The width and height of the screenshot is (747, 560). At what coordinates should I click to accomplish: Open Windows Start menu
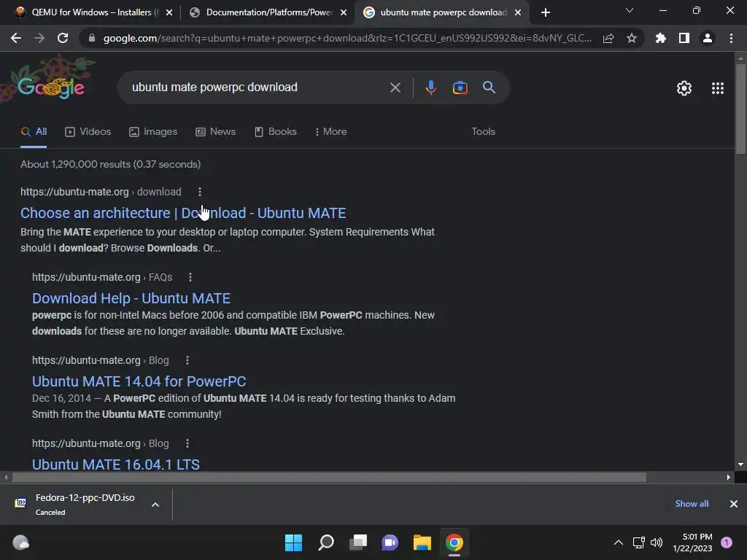pyautogui.click(x=293, y=542)
